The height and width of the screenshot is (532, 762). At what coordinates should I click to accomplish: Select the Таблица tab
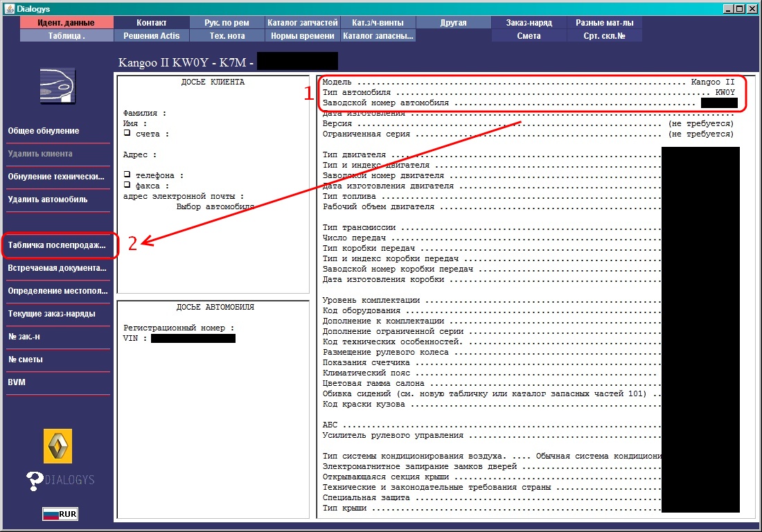[67, 35]
